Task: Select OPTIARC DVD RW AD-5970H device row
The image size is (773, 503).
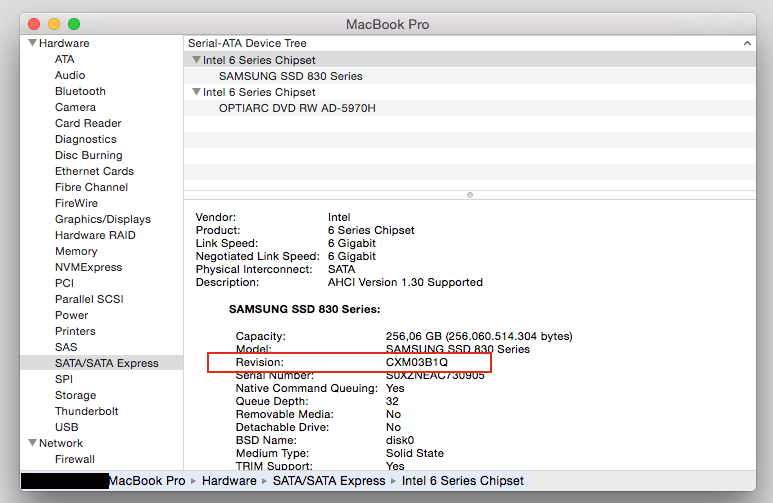Action: click(x=469, y=108)
